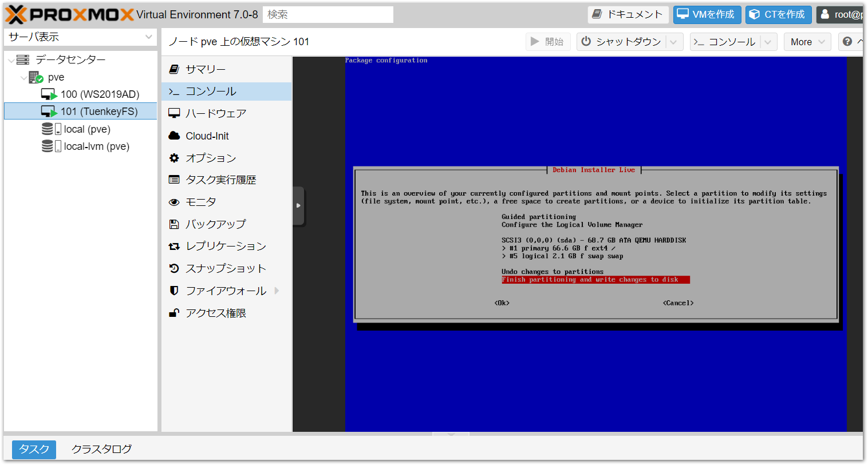Select Finish partitioning and write changes to disk

pos(595,280)
